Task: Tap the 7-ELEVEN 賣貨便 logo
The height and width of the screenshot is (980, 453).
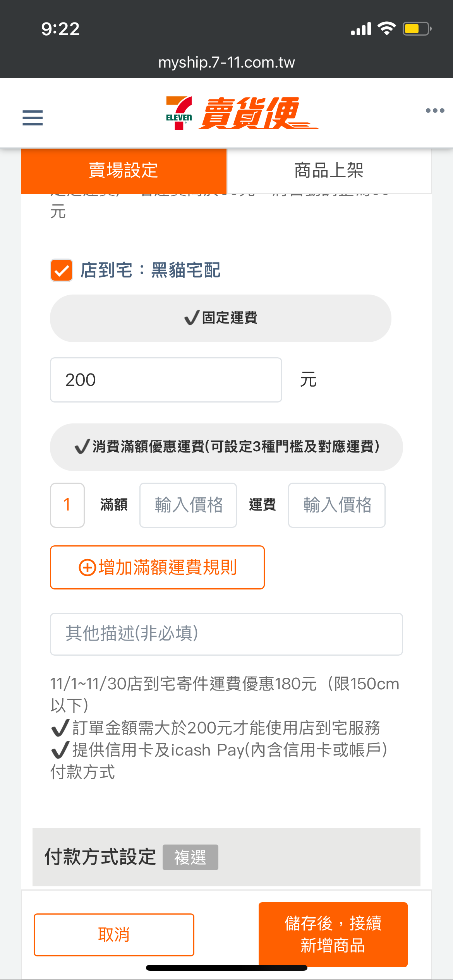Action: pos(242,113)
